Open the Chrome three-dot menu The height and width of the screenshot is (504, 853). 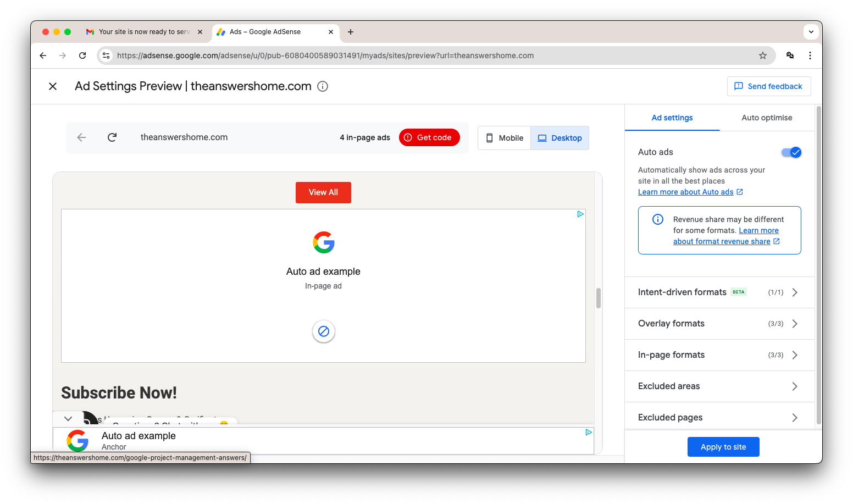pos(810,56)
